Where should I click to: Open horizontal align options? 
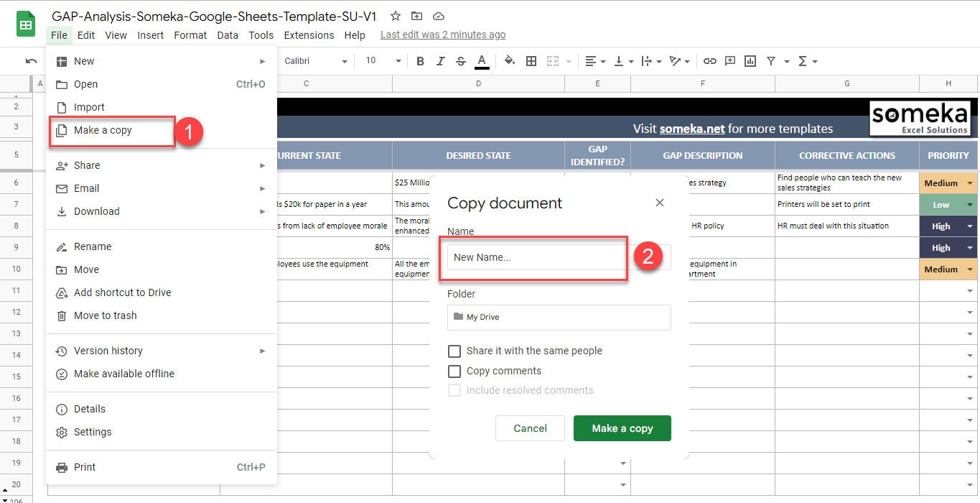point(594,61)
